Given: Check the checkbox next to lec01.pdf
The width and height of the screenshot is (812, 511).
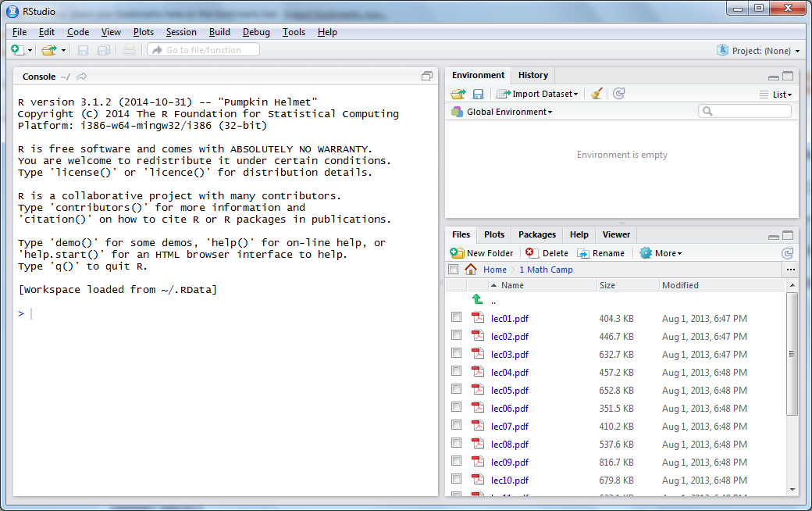Looking at the screenshot, I should 456,316.
